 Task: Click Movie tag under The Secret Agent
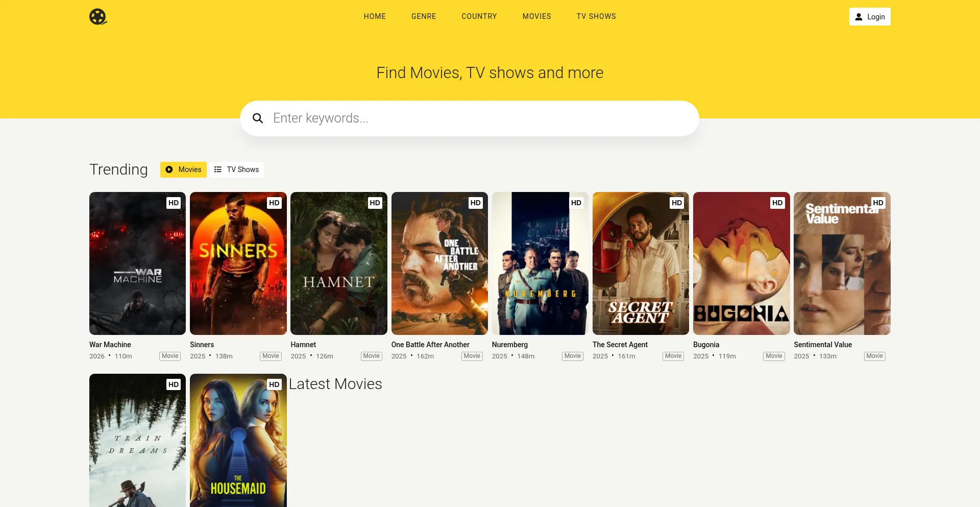pos(673,356)
